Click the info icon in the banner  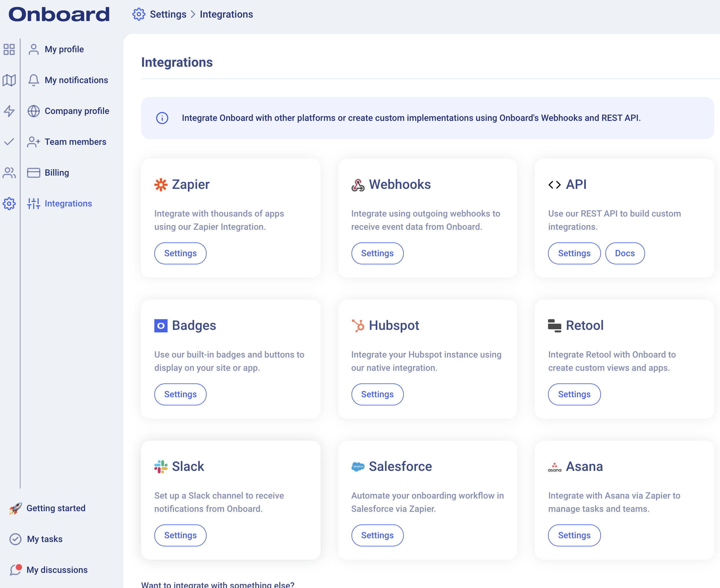pyautogui.click(x=162, y=118)
